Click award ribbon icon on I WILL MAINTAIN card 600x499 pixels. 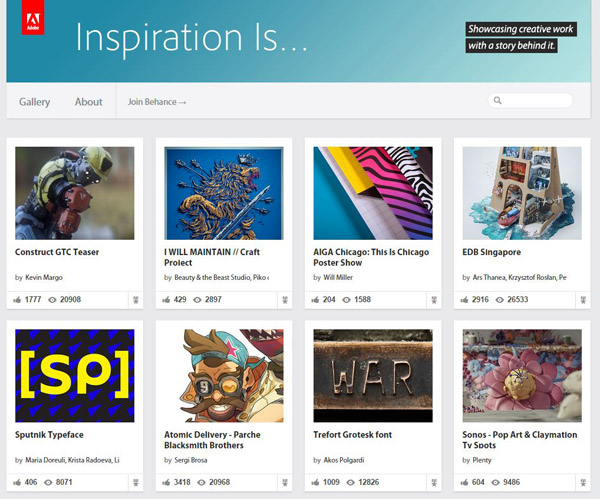click(x=283, y=299)
